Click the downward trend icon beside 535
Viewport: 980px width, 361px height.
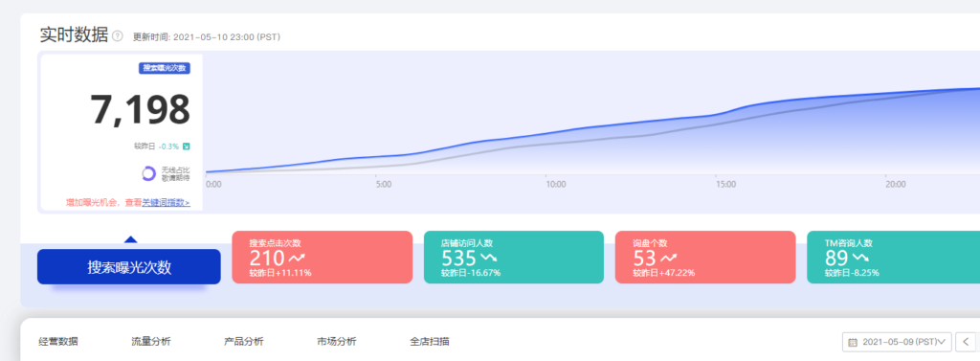[489, 258]
